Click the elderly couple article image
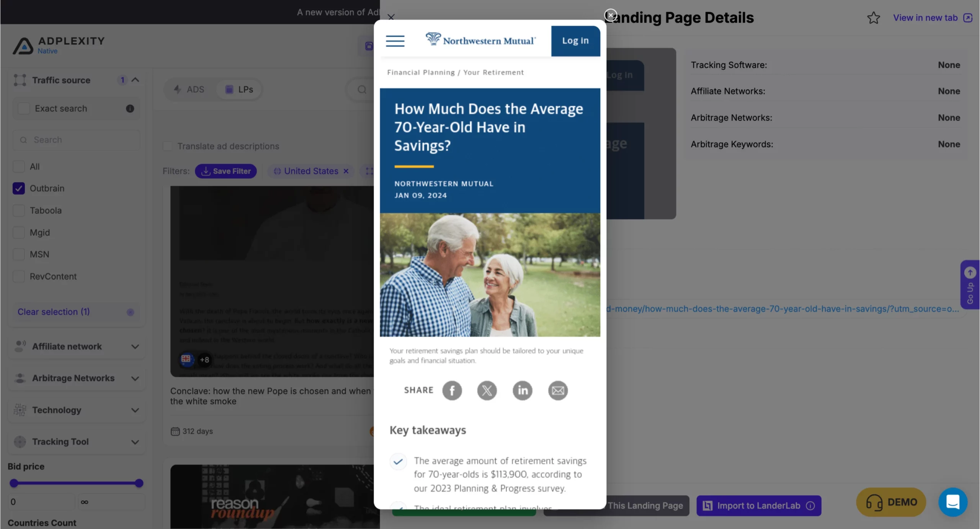This screenshot has height=529, width=980. (x=490, y=275)
